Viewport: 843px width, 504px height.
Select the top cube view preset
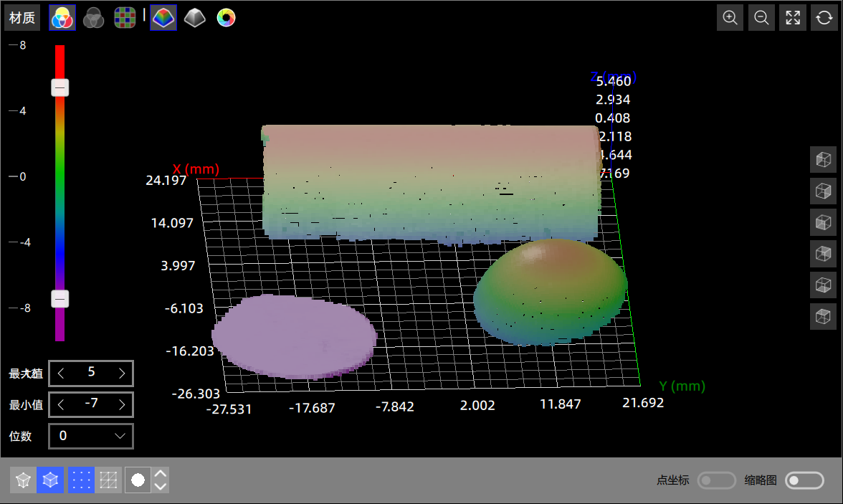point(823,159)
